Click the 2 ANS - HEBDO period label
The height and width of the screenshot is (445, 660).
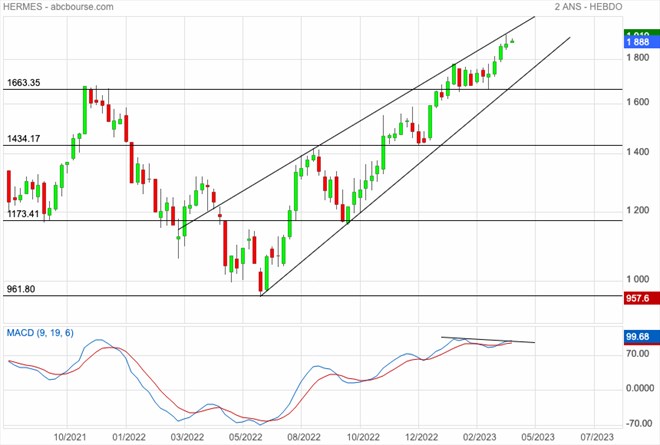(x=588, y=7)
